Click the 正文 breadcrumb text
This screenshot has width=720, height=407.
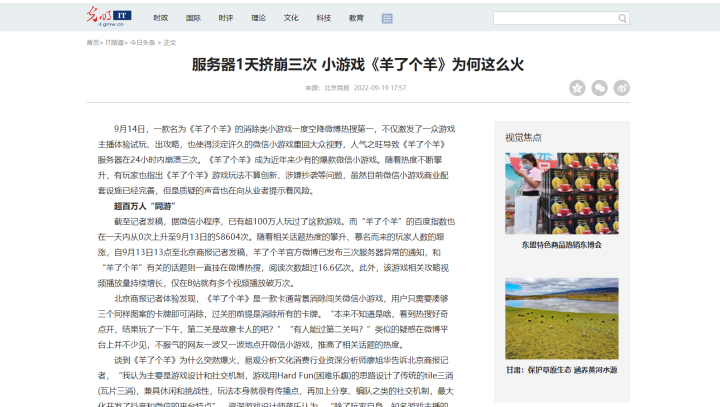click(170, 43)
